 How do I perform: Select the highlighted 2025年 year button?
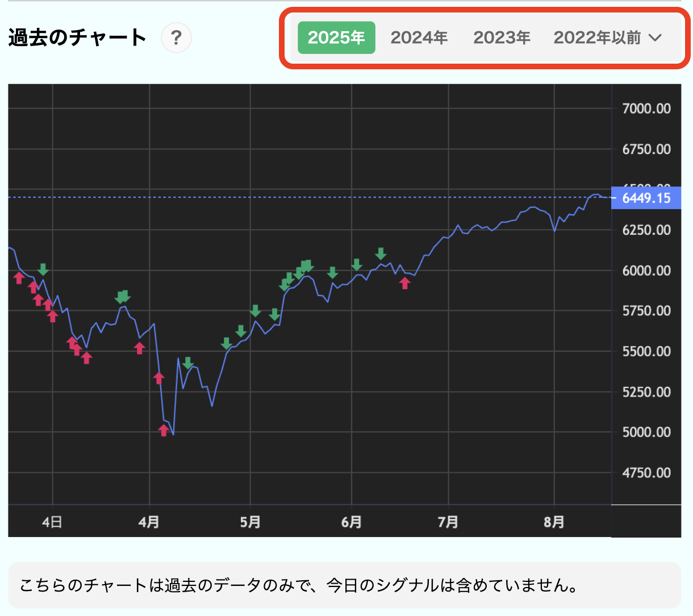(336, 38)
